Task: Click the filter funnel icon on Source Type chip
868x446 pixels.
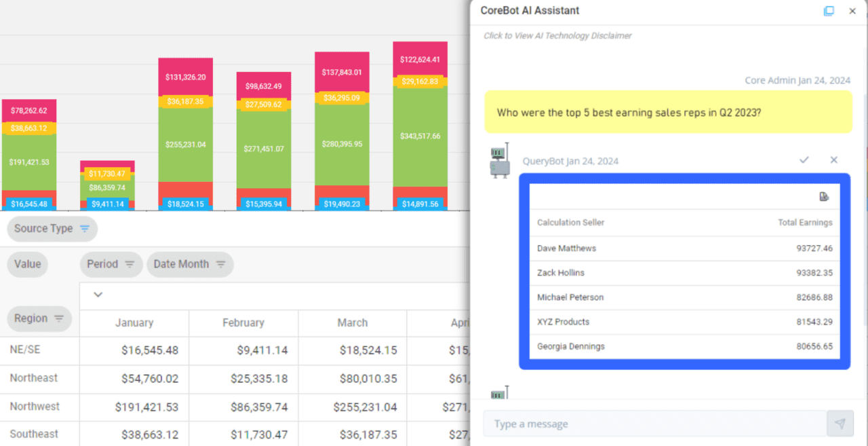Action: [x=83, y=229]
